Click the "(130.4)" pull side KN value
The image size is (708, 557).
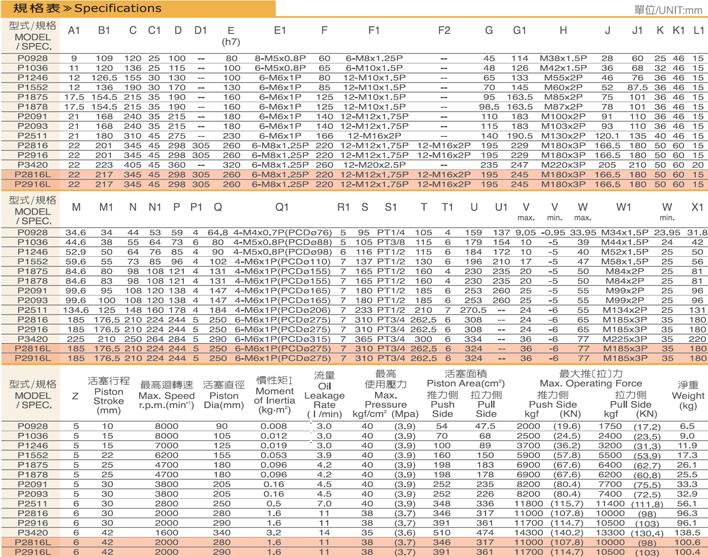coord(647,534)
